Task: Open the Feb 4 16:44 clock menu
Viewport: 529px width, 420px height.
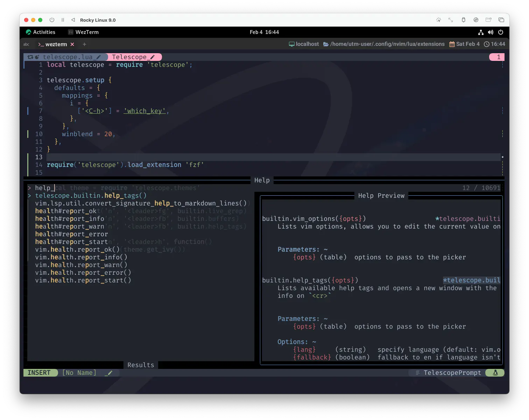Action: [x=264, y=32]
